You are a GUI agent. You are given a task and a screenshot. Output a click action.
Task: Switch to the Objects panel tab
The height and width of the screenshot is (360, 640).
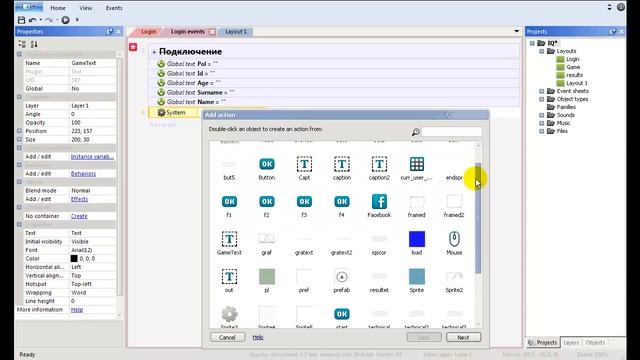[x=595, y=342]
